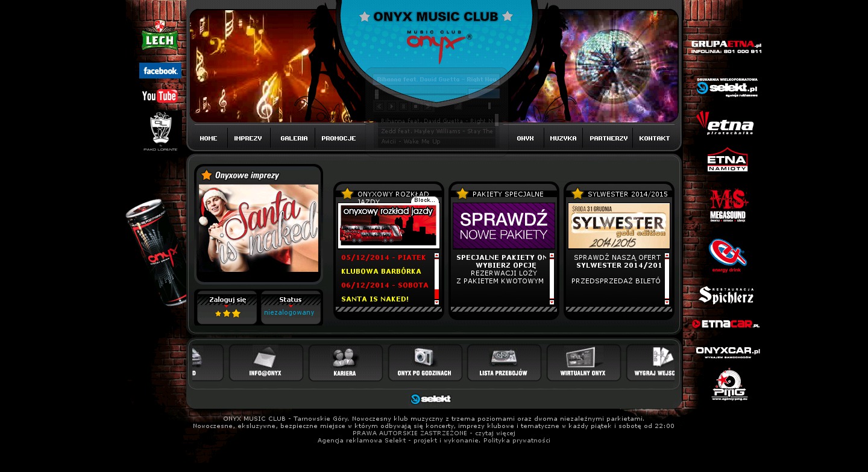
Task: Open the Polityka prywatności footer link
Action: click(x=517, y=441)
